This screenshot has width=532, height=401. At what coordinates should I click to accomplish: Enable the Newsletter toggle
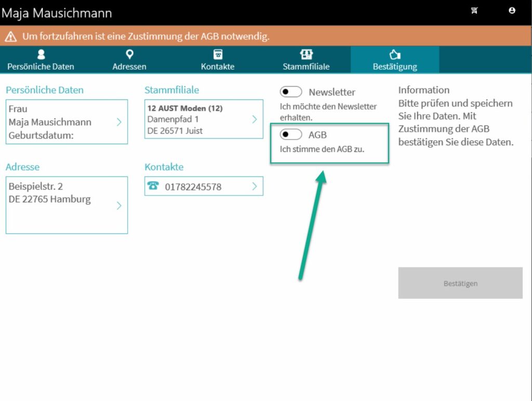291,92
